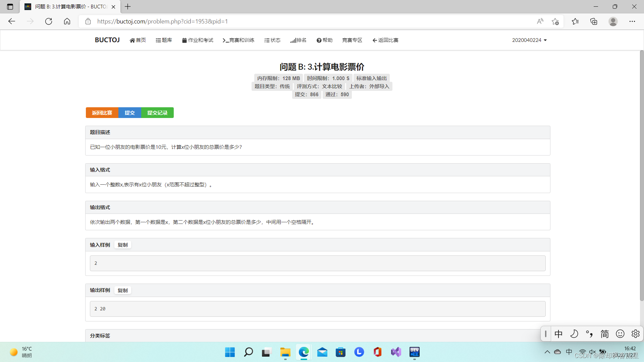Viewport: 644px width, 362px height.
Task: Open the Collections icon in toolbar
Action: coord(594,21)
